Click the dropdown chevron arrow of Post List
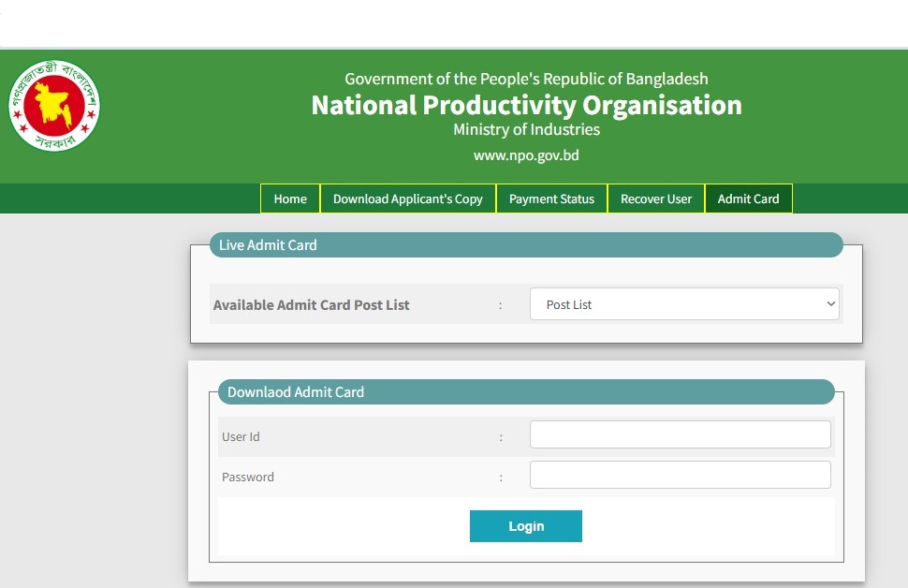908x588 pixels. [829, 304]
